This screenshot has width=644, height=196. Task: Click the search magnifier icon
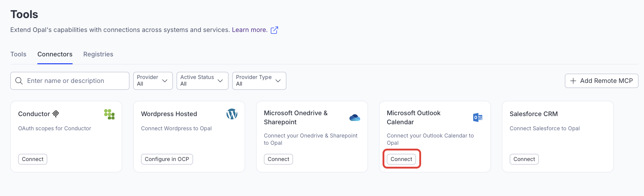(x=19, y=81)
